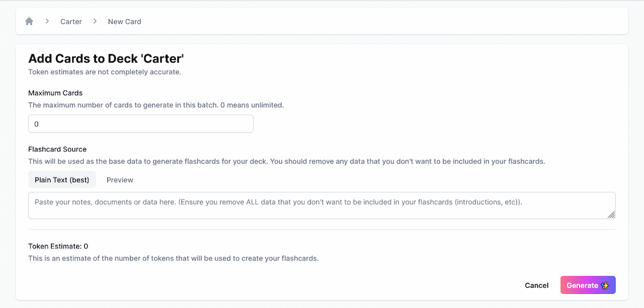Click the Add Cards to Deck heading
644x308 pixels.
[106, 58]
